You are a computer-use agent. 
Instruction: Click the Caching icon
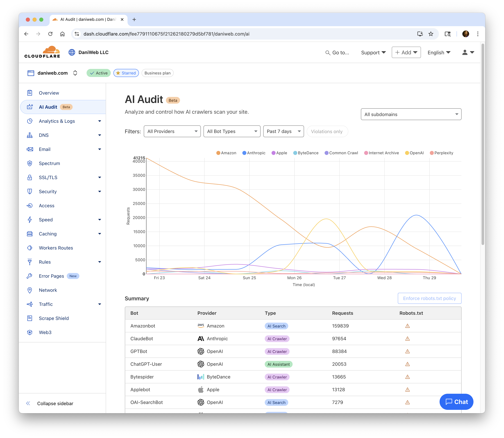click(x=30, y=234)
